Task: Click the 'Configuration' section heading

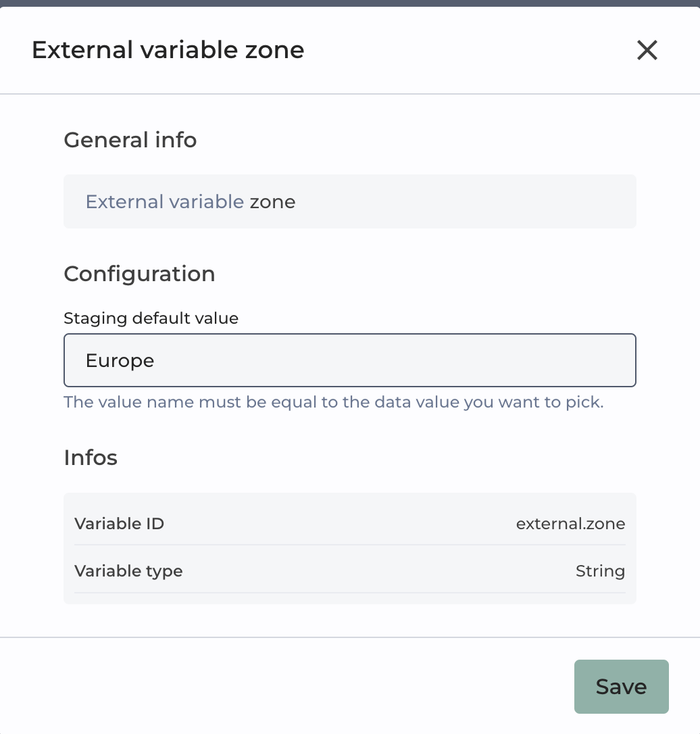Action: click(x=139, y=274)
